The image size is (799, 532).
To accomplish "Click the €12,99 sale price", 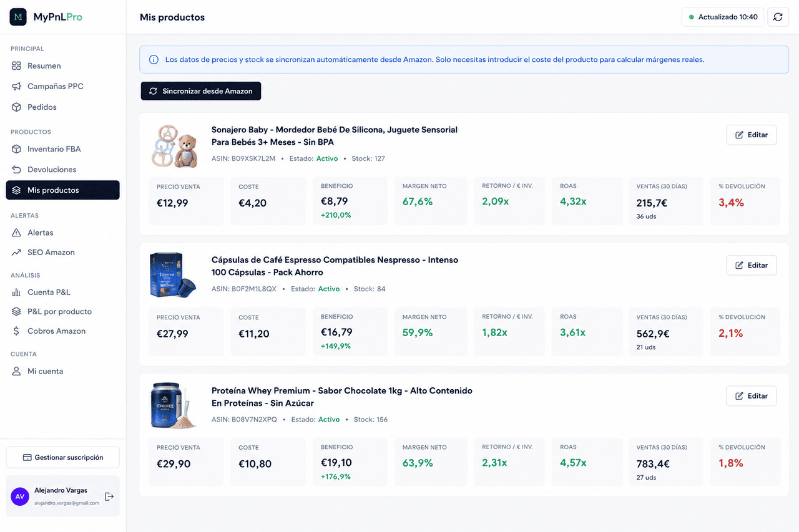I will tap(172, 203).
